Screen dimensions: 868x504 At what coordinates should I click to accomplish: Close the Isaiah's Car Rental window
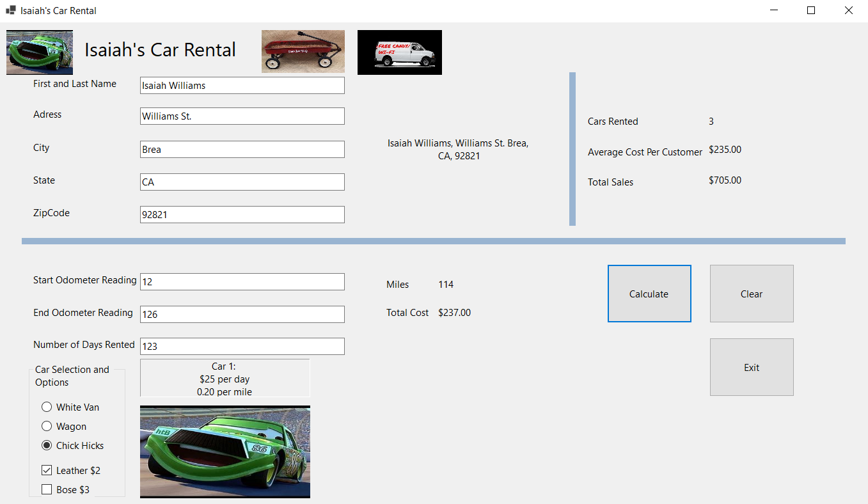click(x=848, y=10)
